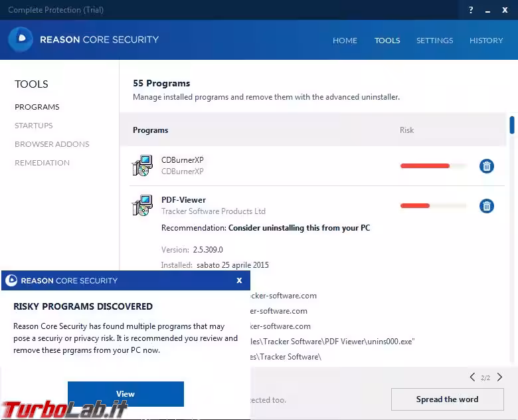Click the Spread the word button
Screen dimensions: 518x420
pyautogui.click(x=447, y=399)
